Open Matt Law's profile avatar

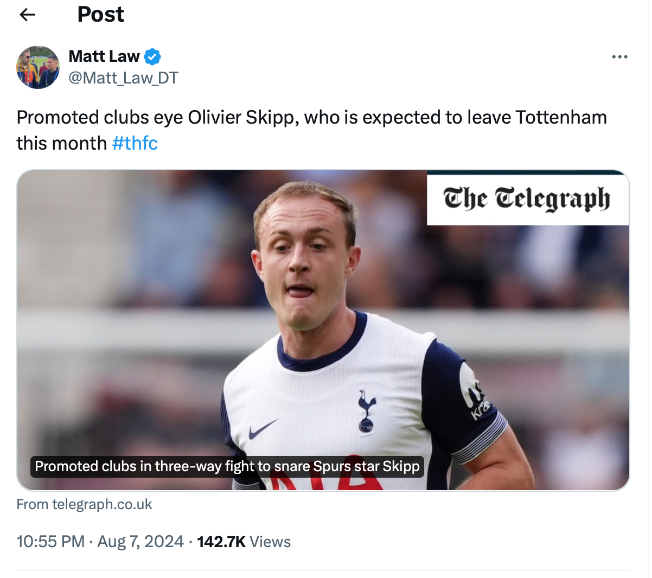click(38, 67)
